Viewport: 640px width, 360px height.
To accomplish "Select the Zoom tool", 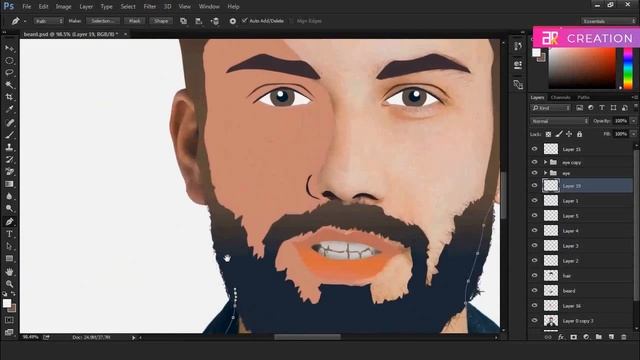I will (9, 284).
